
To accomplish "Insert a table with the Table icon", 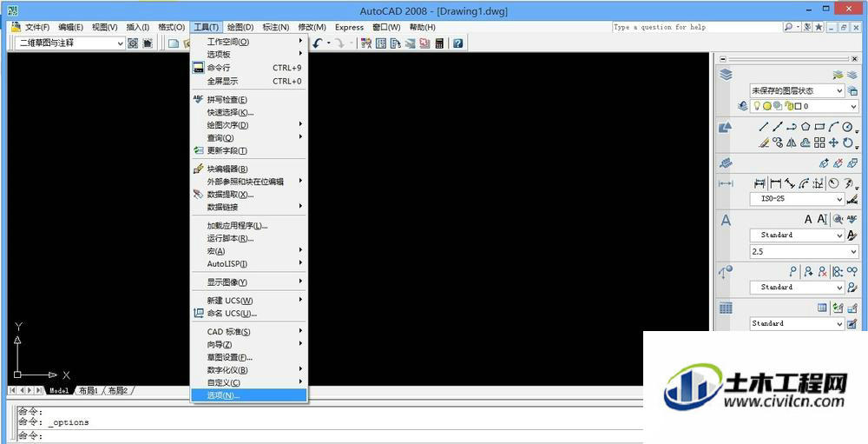I will tap(823, 307).
